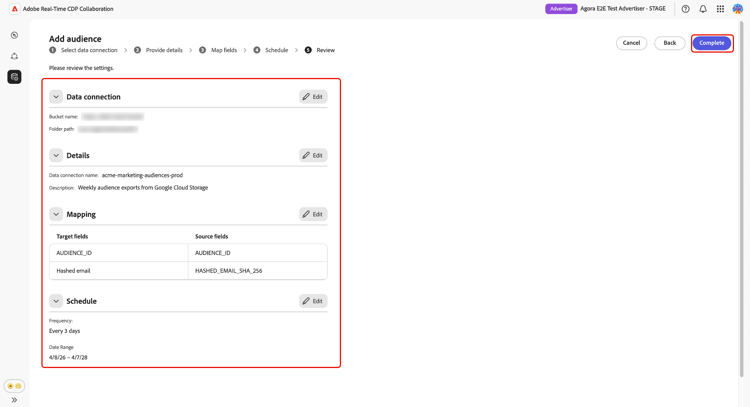Click the Target fields column header
Viewport: 750px width, 407px height.
(x=72, y=236)
